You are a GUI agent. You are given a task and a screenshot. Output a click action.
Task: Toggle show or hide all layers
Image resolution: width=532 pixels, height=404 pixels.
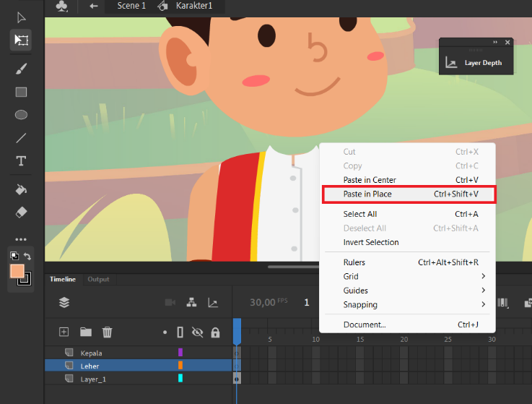pyautogui.click(x=198, y=332)
